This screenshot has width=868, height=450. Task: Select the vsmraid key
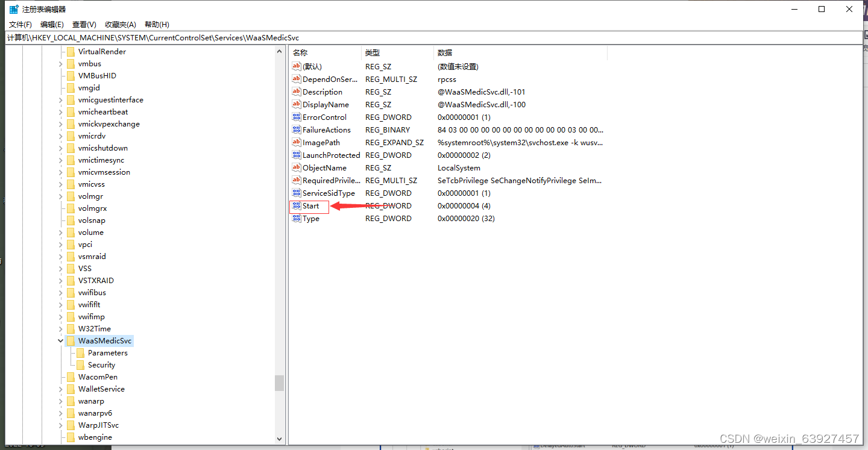pos(92,257)
